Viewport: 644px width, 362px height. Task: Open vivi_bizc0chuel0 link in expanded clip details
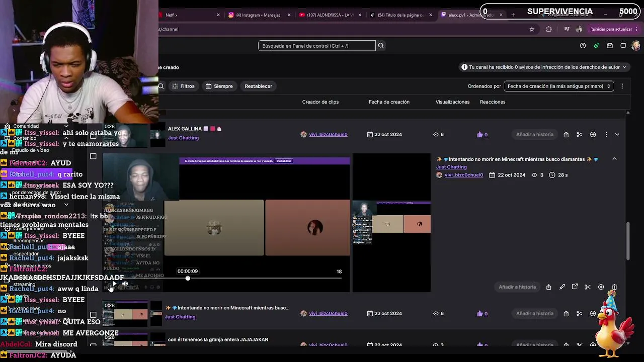463,175
